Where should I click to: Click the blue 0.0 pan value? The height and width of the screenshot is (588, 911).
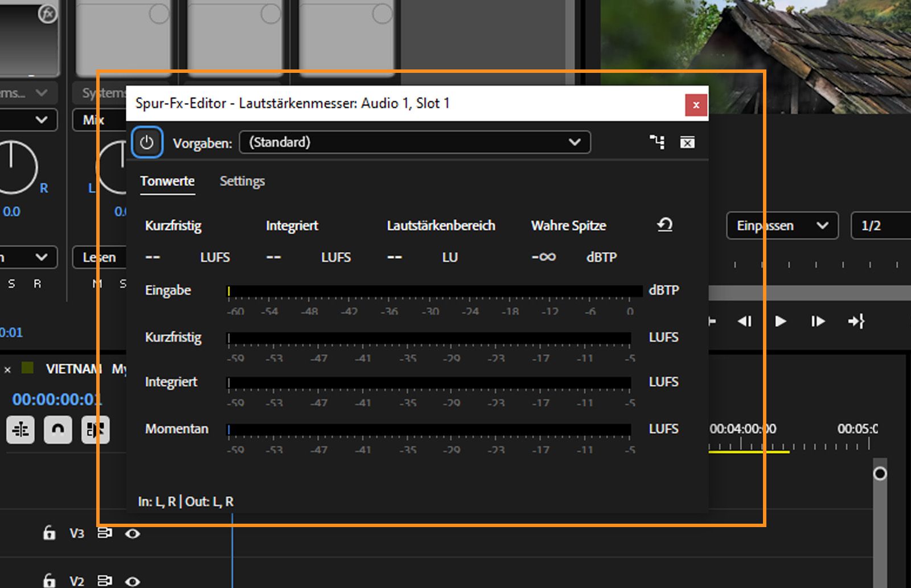click(x=11, y=212)
